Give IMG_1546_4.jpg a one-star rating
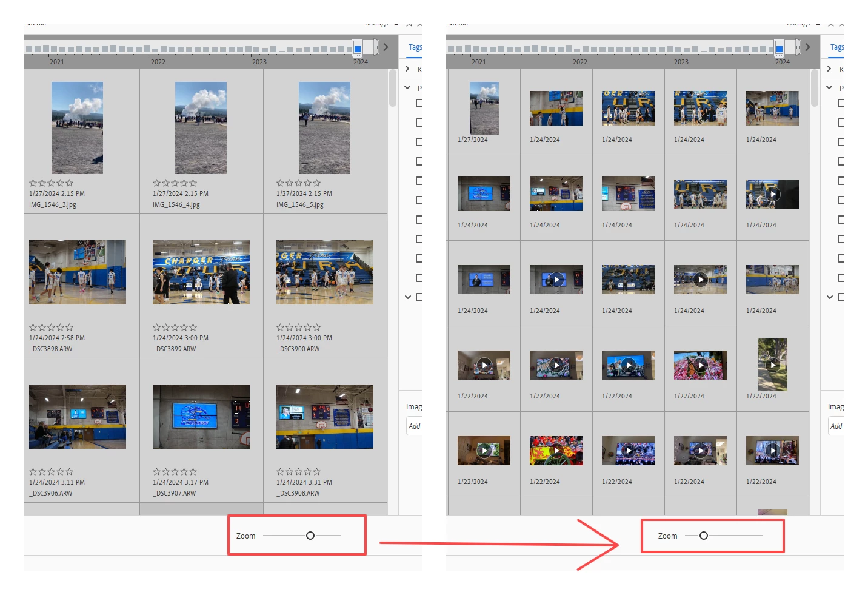This screenshot has width=868, height=595. [156, 183]
